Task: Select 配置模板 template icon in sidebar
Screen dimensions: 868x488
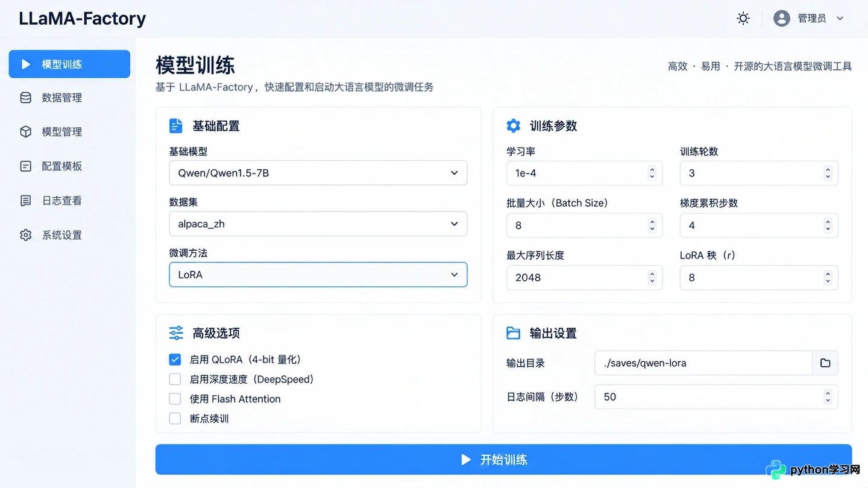Action: (26, 166)
